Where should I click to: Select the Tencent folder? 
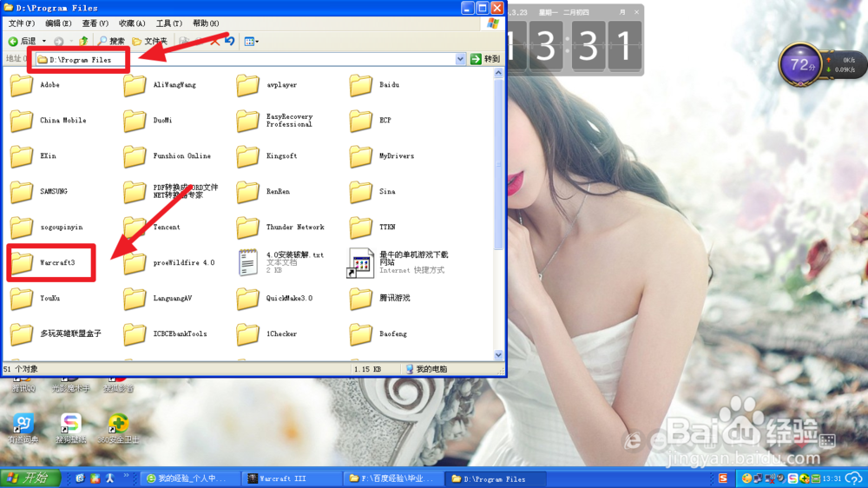tap(152, 228)
